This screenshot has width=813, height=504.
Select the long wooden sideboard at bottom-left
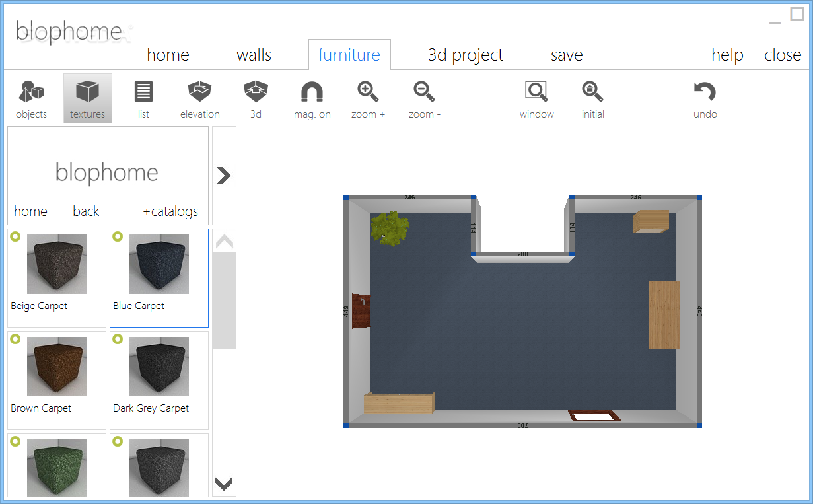[x=400, y=402]
